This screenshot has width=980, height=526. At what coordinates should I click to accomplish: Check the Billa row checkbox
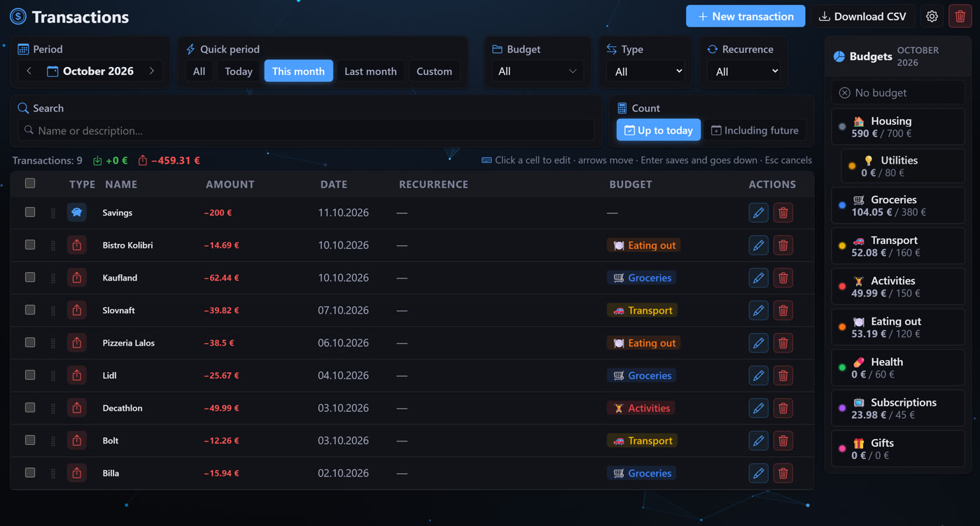30,472
